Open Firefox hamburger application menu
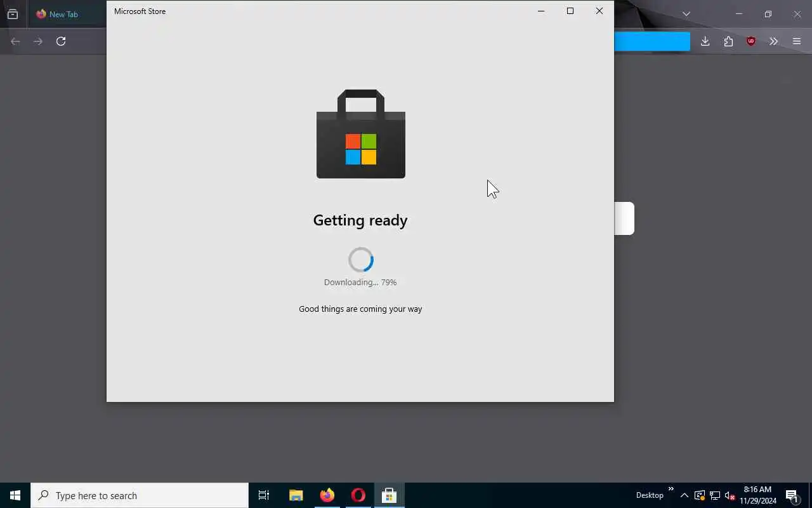 pos(797,41)
